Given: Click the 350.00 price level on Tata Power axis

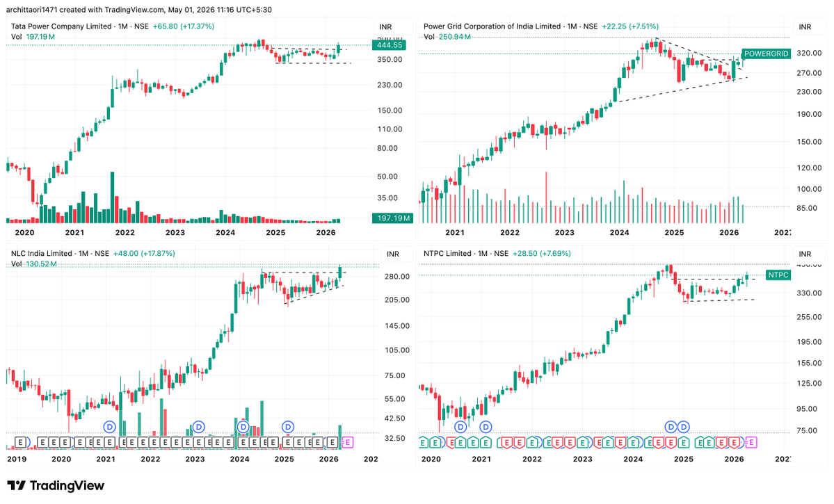Looking at the screenshot, I should click(390, 60).
